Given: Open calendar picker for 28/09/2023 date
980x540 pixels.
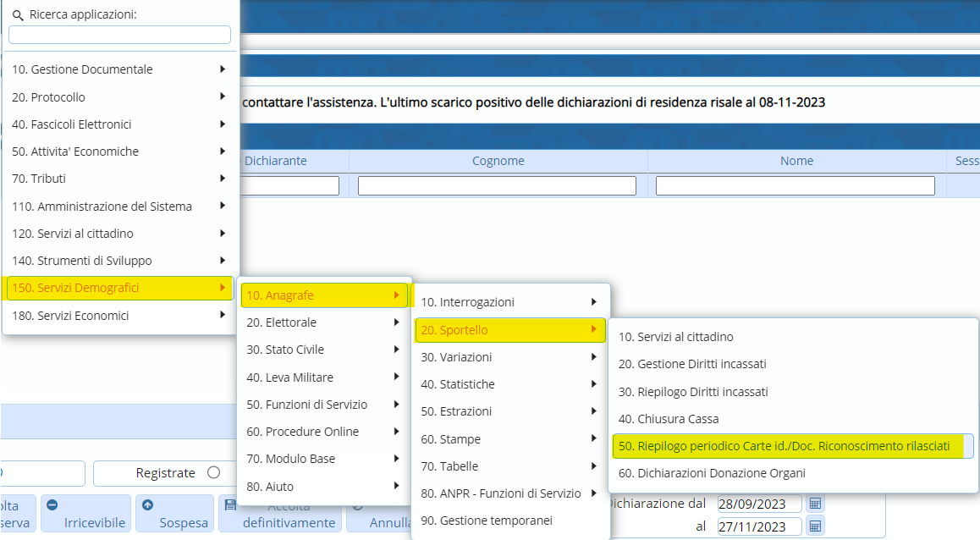Looking at the screenshot, I should point(814,504).
